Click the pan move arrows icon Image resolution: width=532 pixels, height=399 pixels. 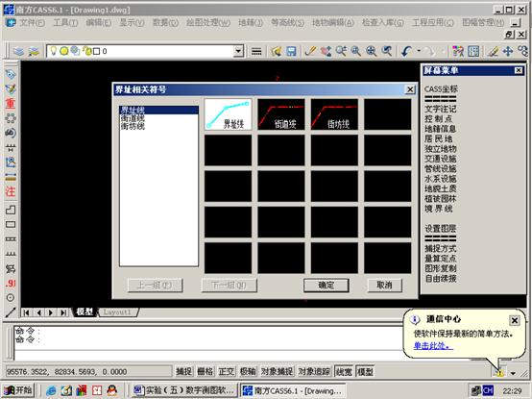(x=508, y=51)
